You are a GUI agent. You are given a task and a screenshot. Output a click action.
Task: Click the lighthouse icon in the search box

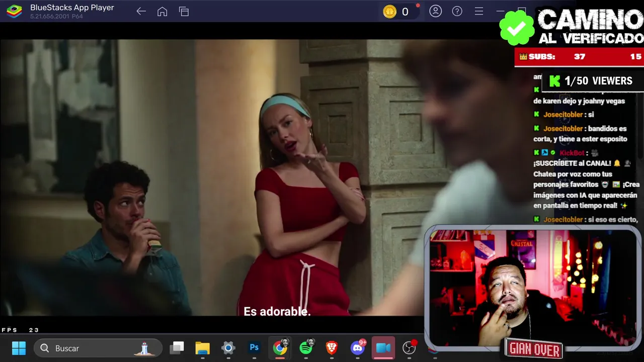click(x=144, y=348)
